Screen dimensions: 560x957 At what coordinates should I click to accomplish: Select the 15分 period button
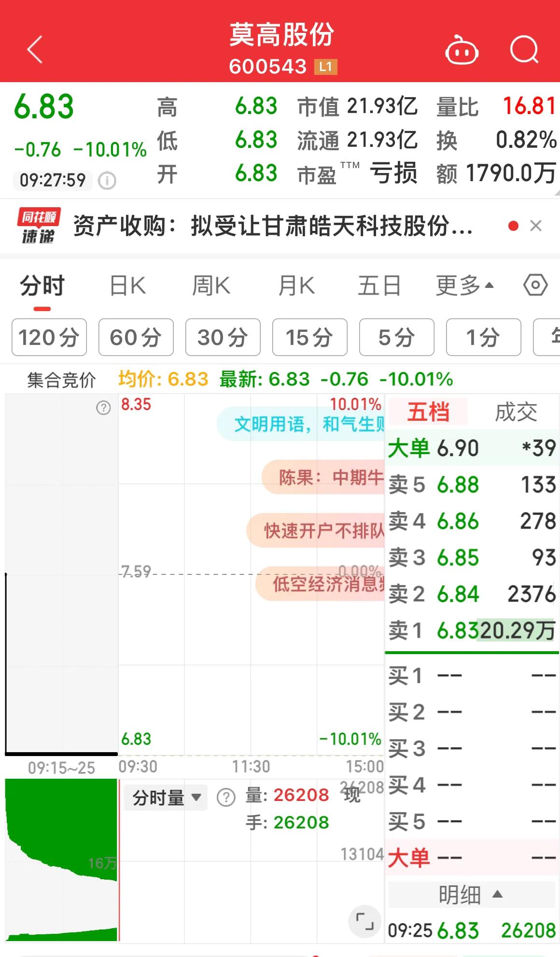click(310, 337)
